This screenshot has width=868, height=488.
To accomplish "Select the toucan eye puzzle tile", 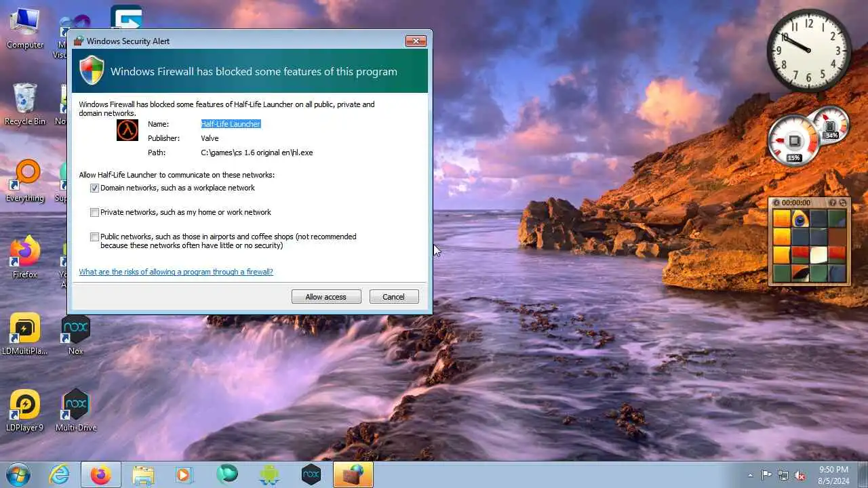I will click(x=800, y=219).
